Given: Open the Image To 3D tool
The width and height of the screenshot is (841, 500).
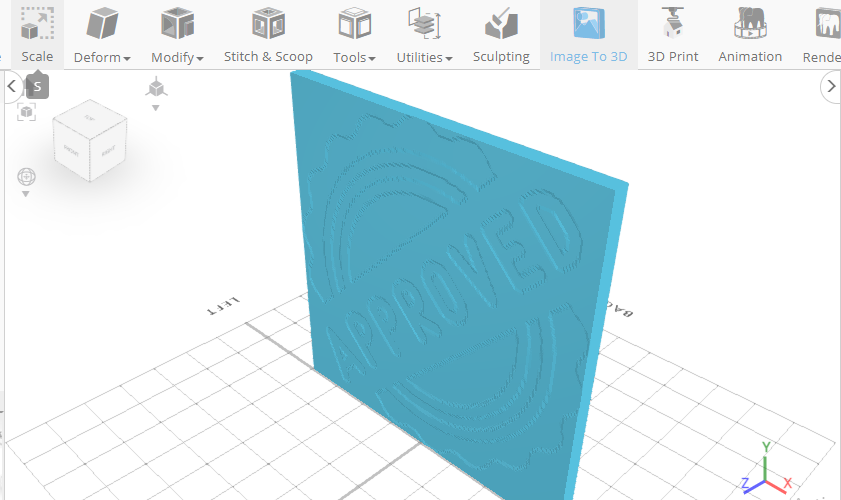Looking at the screenshot, I should [588, 34].
